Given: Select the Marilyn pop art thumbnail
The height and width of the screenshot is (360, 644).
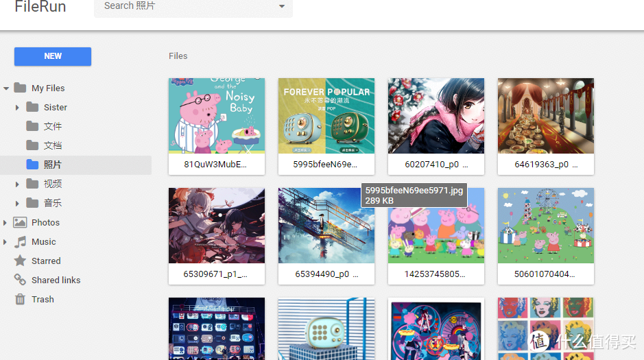Looking at the screenshot, I should click(545, 329).
